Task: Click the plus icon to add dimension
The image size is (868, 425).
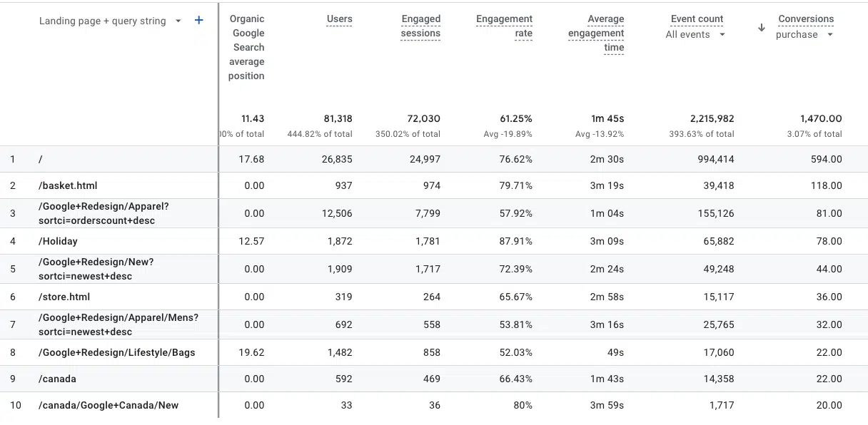Action: point(199,21)
